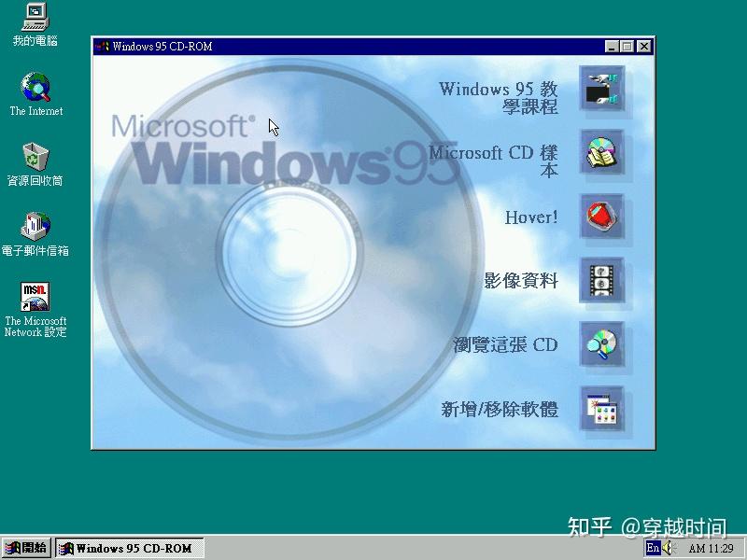Screen dimensions: 747x560
Task: Open the 開始 Start button
Action: 26,548
